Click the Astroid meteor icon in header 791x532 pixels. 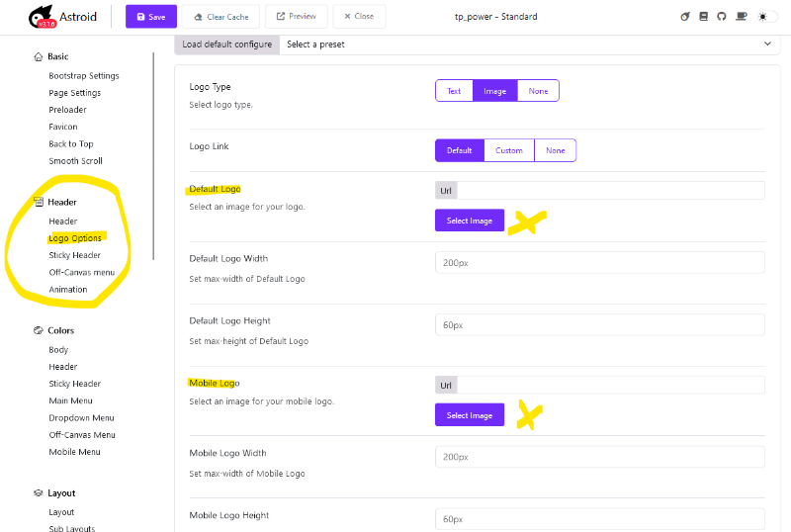[x=684, y=17]
